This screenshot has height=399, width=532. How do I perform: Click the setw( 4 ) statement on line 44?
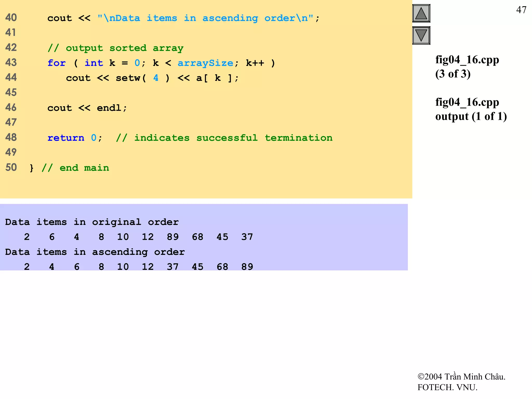[152, 78]
